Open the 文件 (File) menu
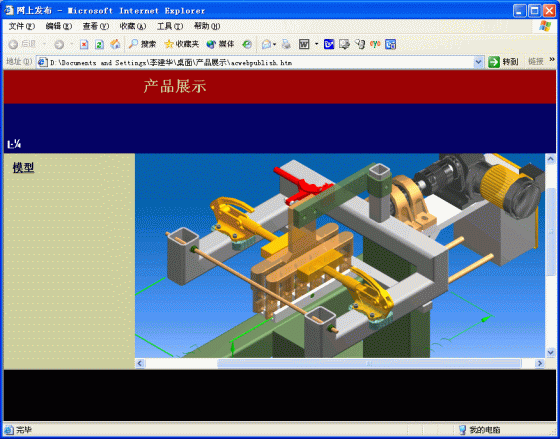Image resolution: width=560 pixels, height=439 pixels. (21, 26)
